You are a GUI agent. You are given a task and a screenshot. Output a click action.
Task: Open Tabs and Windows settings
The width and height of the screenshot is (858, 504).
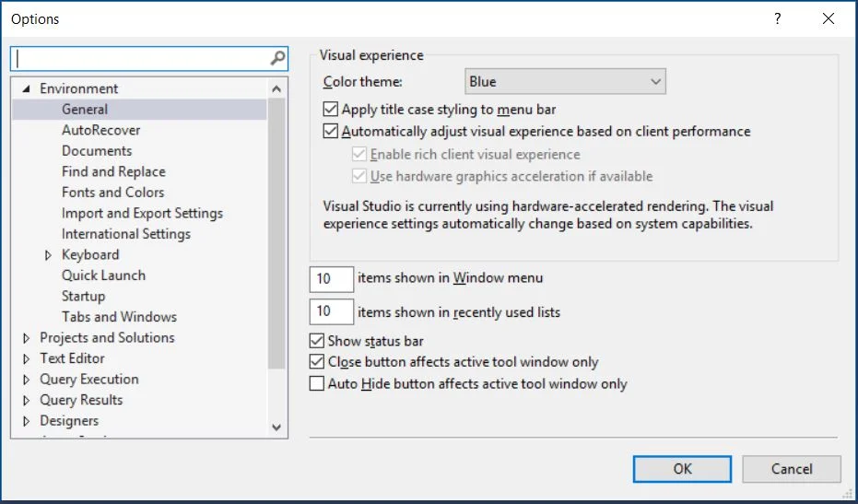(119, 317)
